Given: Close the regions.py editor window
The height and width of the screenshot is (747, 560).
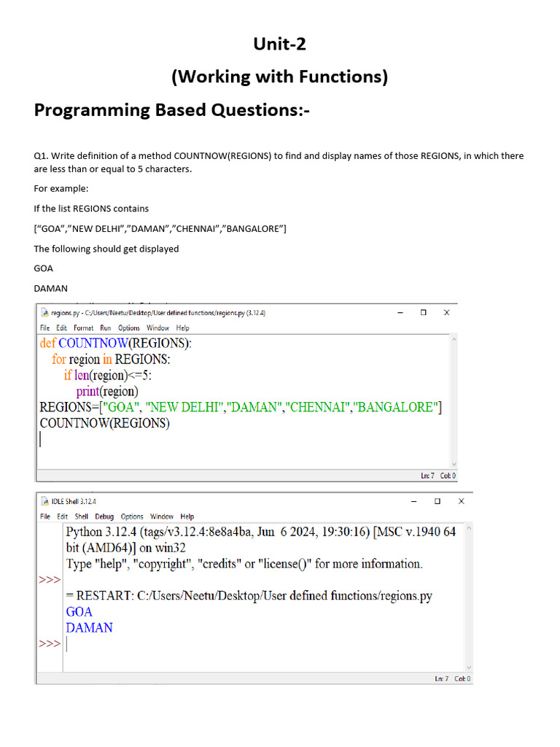Looking at the screenshot, I should [447, 312].
